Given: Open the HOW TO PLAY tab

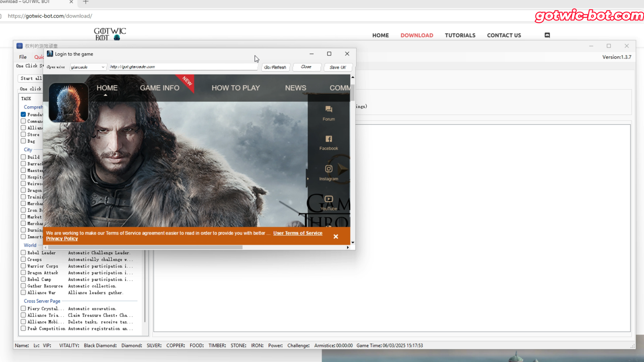Looking at the screenshot, I should pyautogui.click(x=236, y=88).
